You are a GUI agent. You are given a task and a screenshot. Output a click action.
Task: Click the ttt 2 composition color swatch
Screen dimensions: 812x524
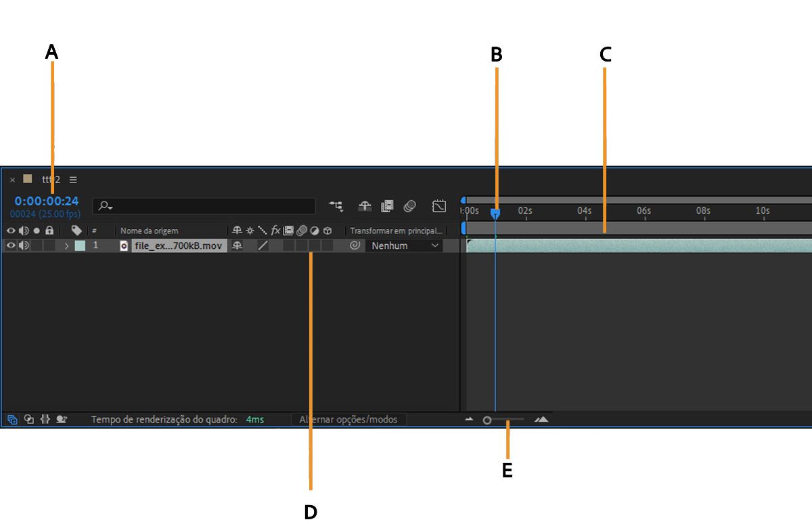(x=28, y=179)
